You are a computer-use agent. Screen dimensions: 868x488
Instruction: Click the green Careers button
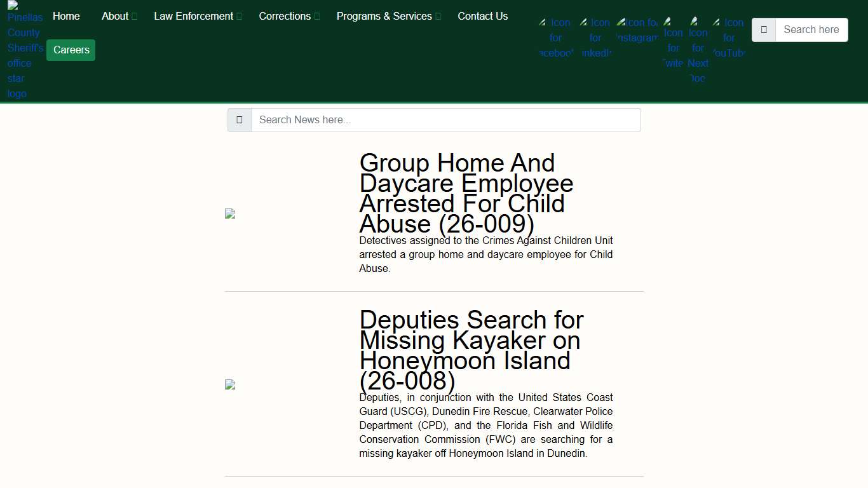71,50
